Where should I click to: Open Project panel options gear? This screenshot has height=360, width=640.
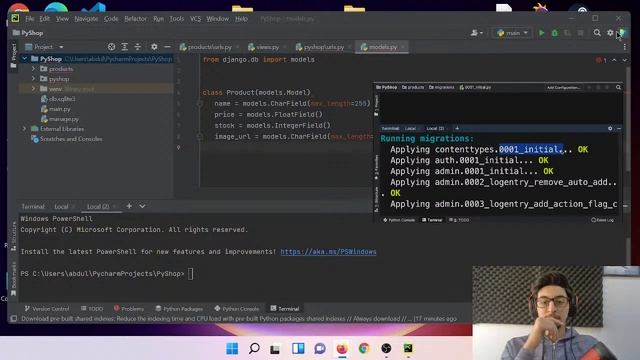(x=154, y=47)
